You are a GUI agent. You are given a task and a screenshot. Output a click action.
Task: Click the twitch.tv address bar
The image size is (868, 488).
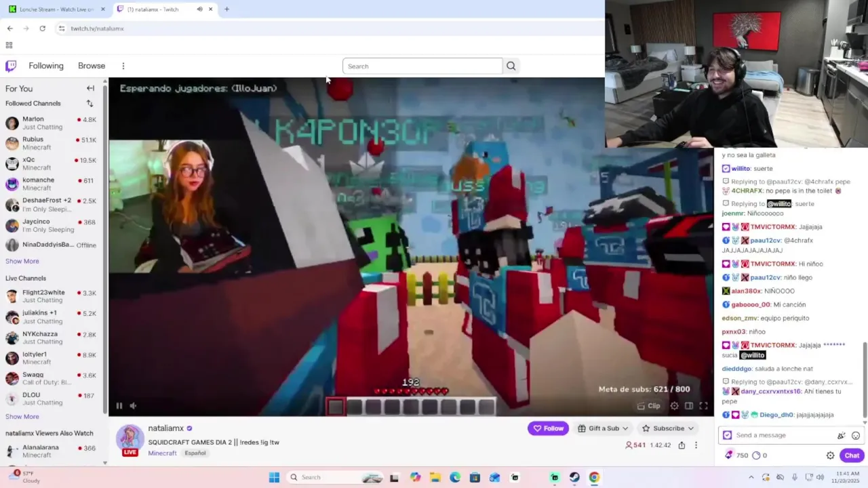click(325, 28)
